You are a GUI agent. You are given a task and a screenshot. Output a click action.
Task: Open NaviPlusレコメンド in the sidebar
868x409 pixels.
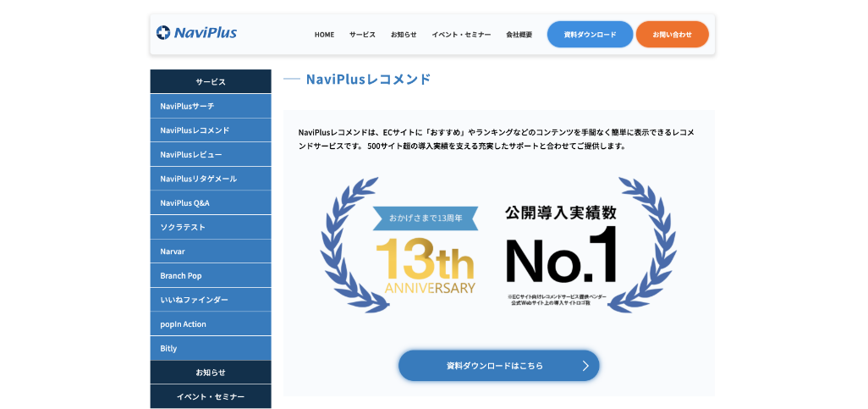[x=211, y=130]
